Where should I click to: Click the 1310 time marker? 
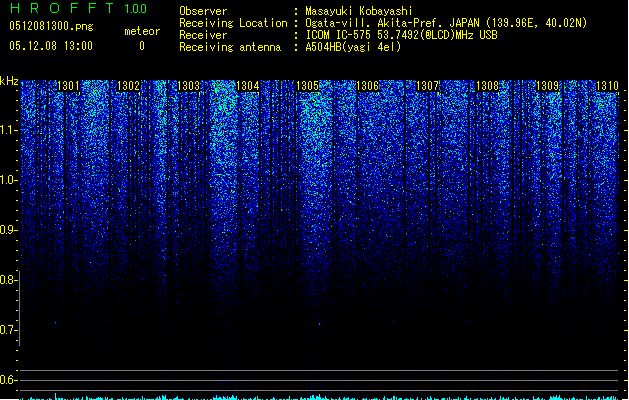(x=607, y=86)
